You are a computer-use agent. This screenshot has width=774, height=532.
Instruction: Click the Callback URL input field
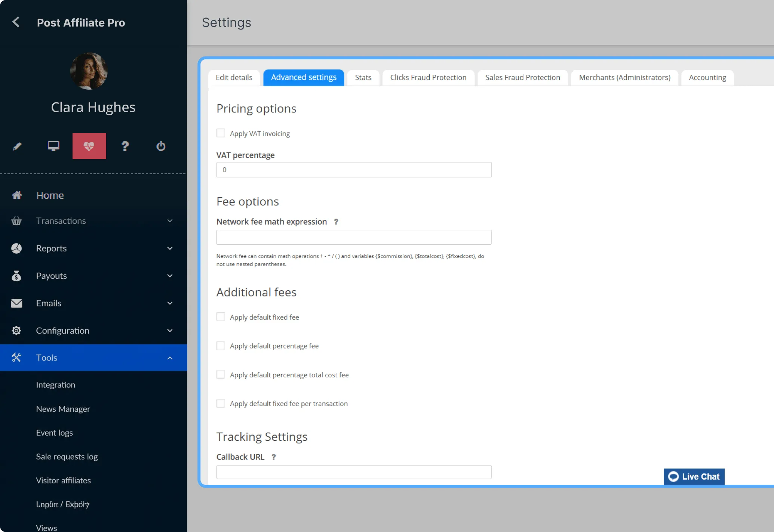tap(354, 472)
